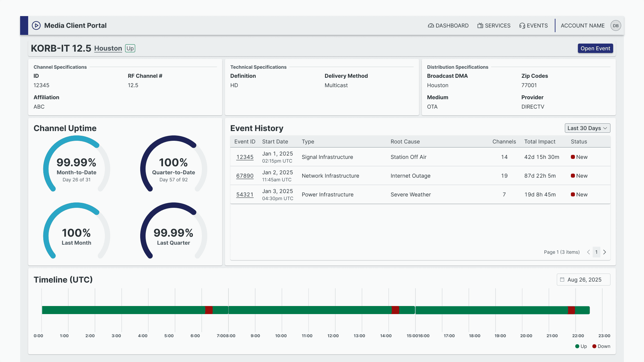Expand the Last 30 Days dropdown
644x362 pixels.
[587, 128]
